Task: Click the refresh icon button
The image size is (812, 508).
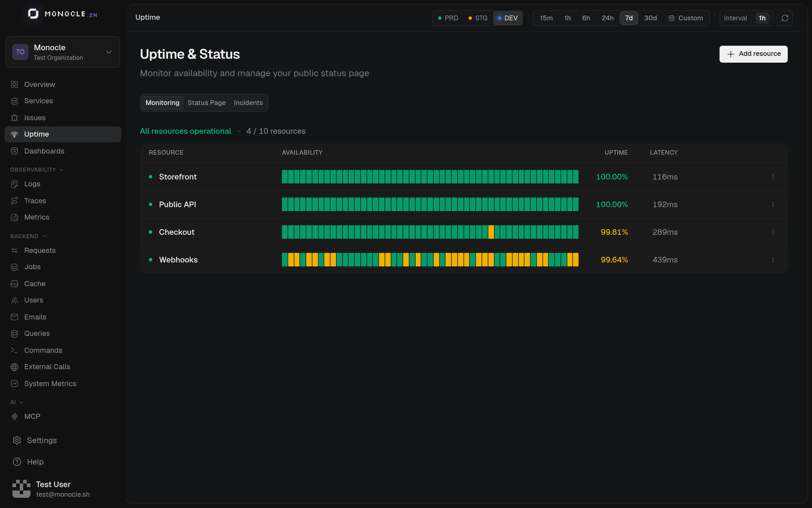Action: coord(784,18)
